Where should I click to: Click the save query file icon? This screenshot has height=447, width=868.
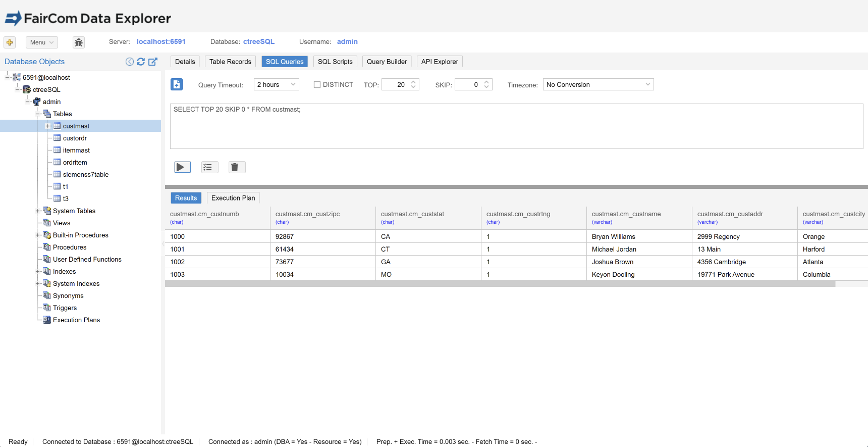click(x=177, y=84)
